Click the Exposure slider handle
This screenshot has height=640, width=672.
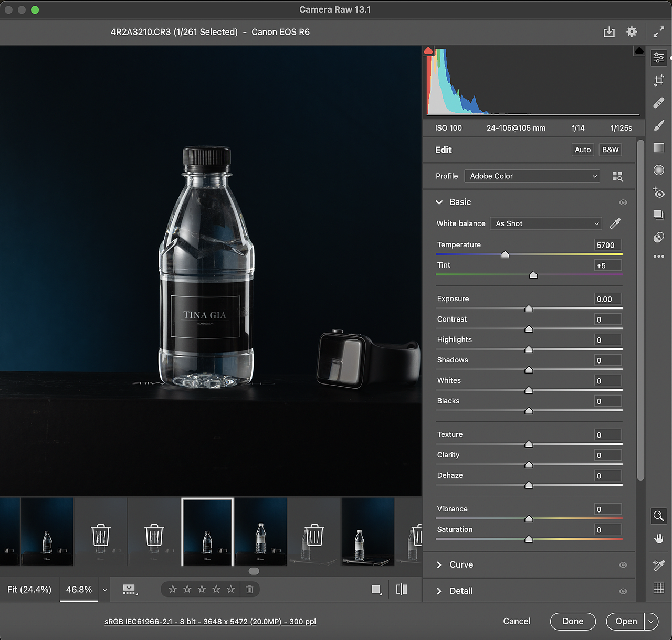[529, 308]
